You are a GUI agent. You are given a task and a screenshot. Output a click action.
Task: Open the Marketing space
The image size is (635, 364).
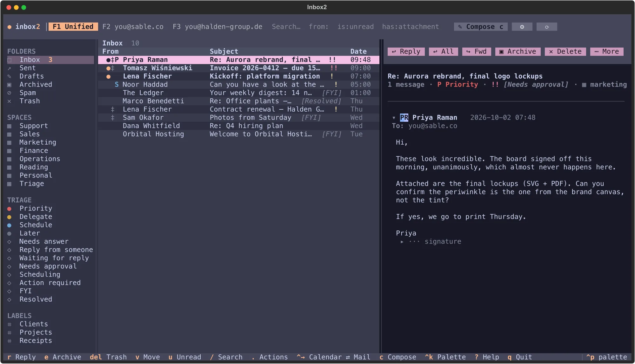click(x=37, y=142)
